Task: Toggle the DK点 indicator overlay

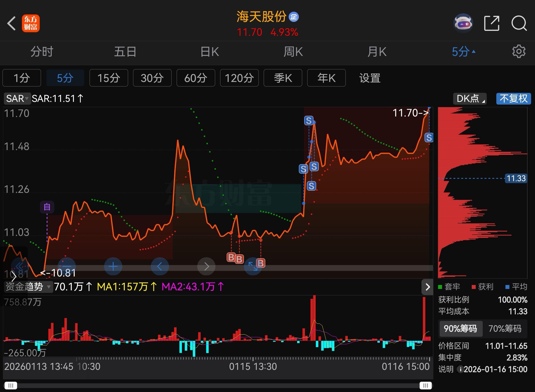Action: pos(469,98)
